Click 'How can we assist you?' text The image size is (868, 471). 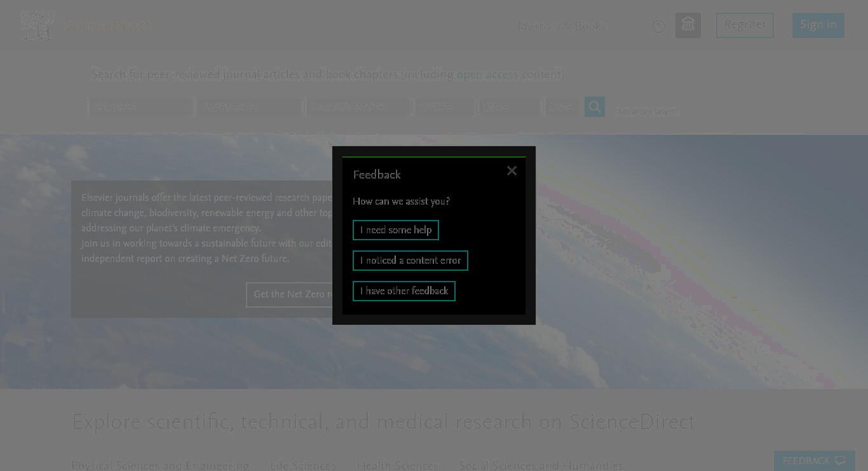pyautogui.click(x=402, y=201)
